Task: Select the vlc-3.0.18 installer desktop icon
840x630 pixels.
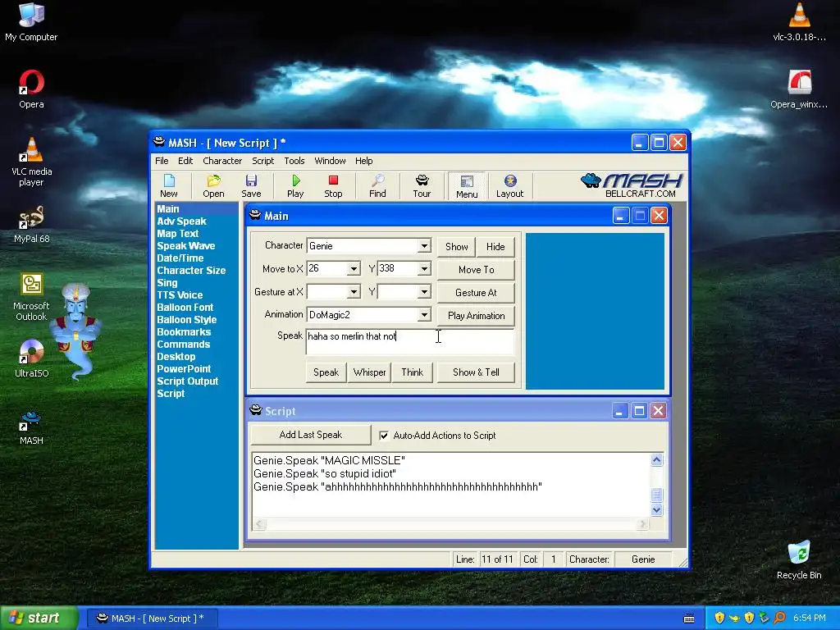Action: click(x=799, y=22)
